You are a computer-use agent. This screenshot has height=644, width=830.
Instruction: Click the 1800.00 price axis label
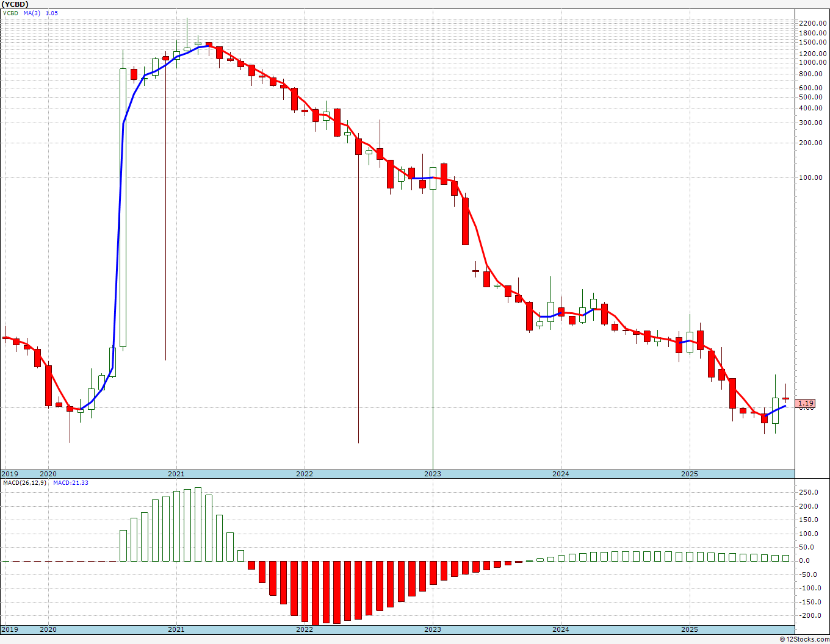point(813,33)
